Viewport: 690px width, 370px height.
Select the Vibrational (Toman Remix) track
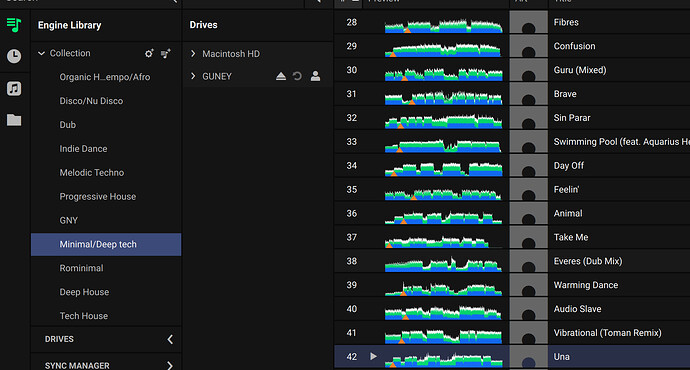click(607, 333)
